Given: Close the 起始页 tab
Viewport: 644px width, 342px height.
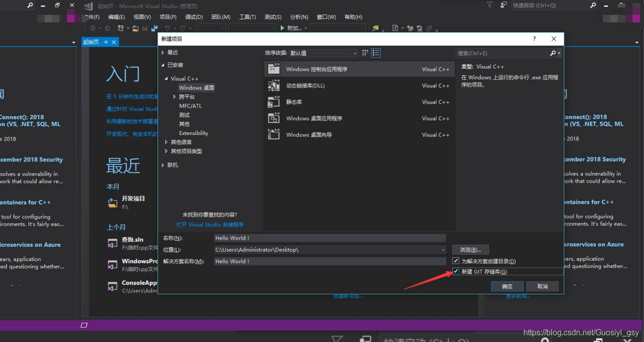Looking at the screenshot, I should 114,42.
